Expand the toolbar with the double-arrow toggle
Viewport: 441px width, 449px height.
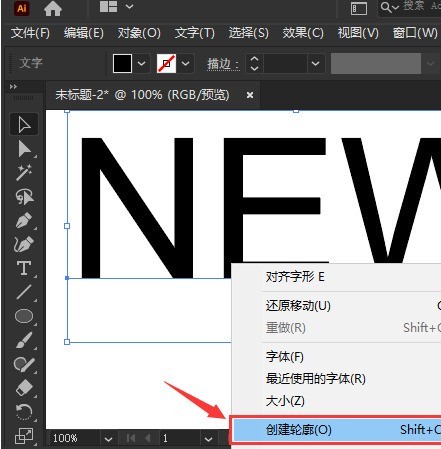point(13,87)
